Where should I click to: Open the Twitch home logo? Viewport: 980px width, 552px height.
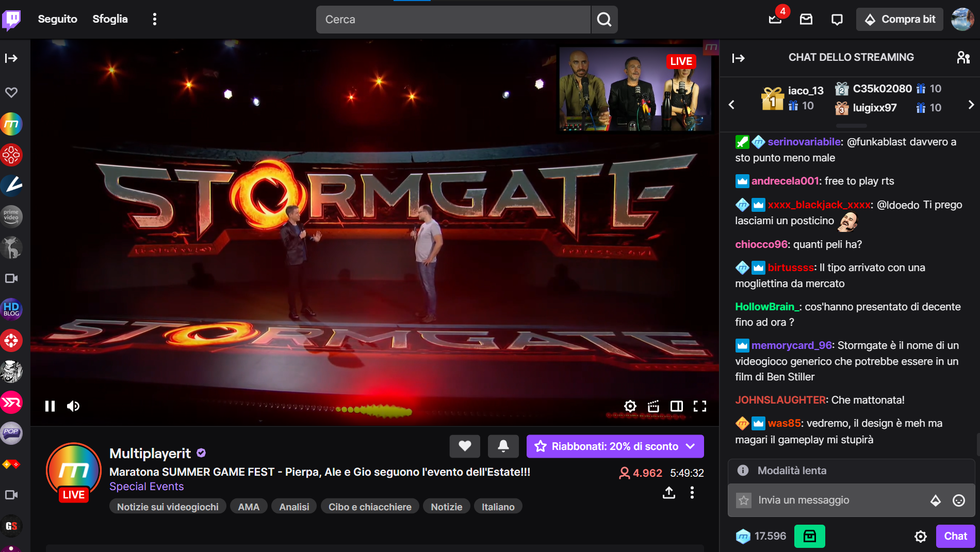click(x=11, y=20)
